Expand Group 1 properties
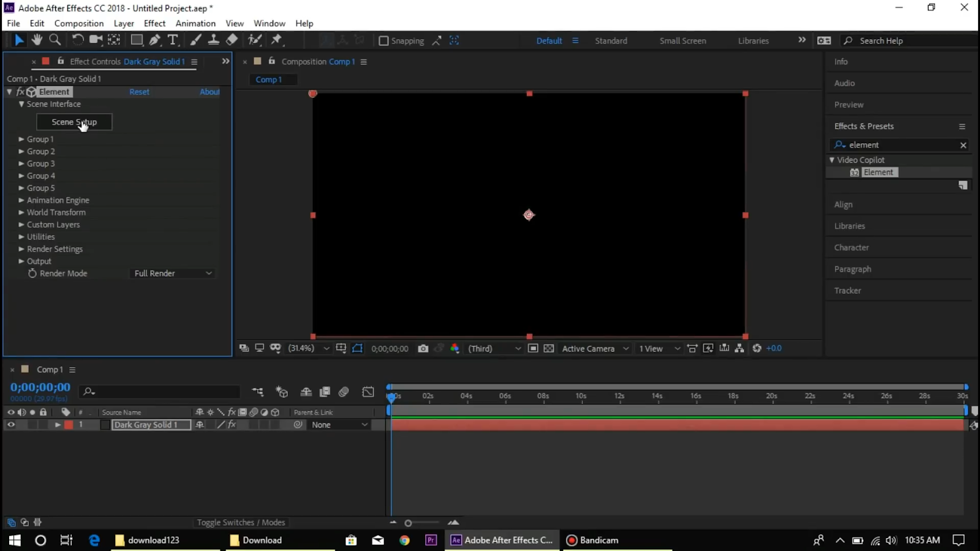Image resolution: width=980 pixels, height=551 pixels. [21, 140]
